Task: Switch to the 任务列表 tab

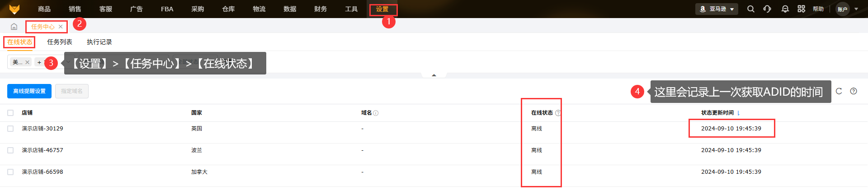Action: (60, 42)
